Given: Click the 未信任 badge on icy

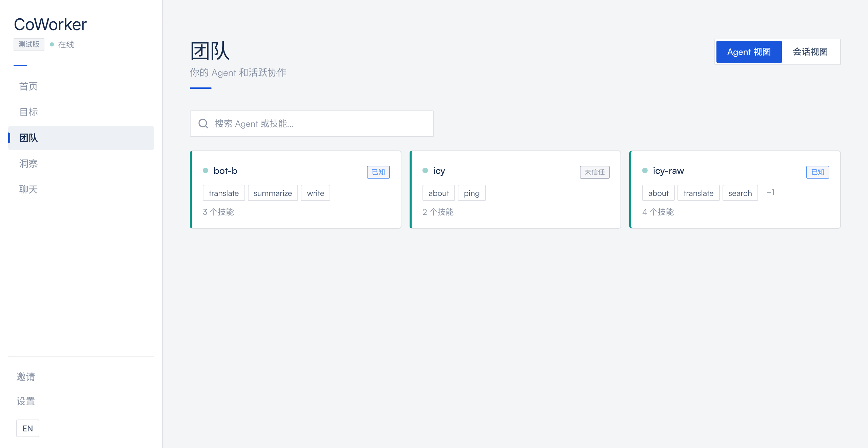Looking at the screenshot, I should click(x=594, y=172).
